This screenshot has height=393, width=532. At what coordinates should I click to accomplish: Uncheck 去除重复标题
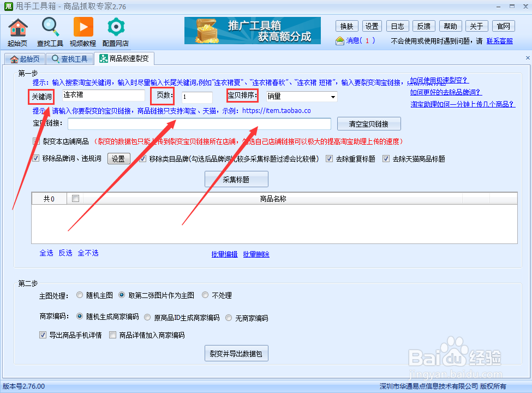(x=328, y=158)
